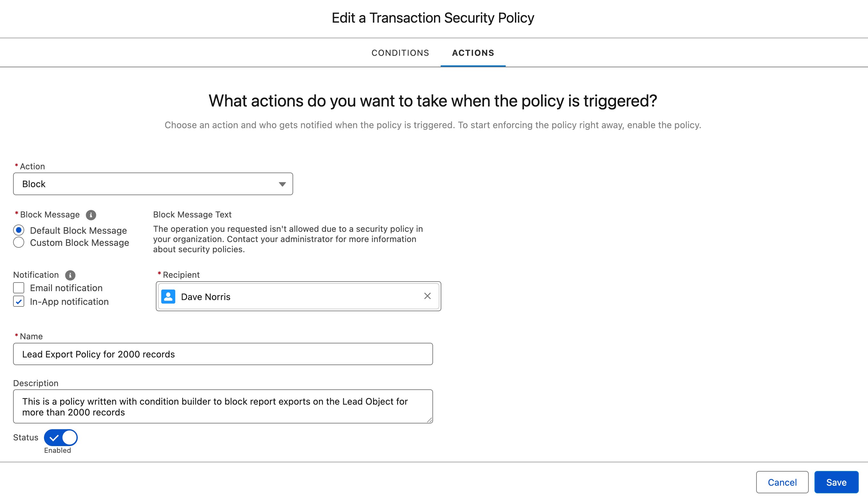Remove Dave Norris from the Recipient field

(427, 296)
